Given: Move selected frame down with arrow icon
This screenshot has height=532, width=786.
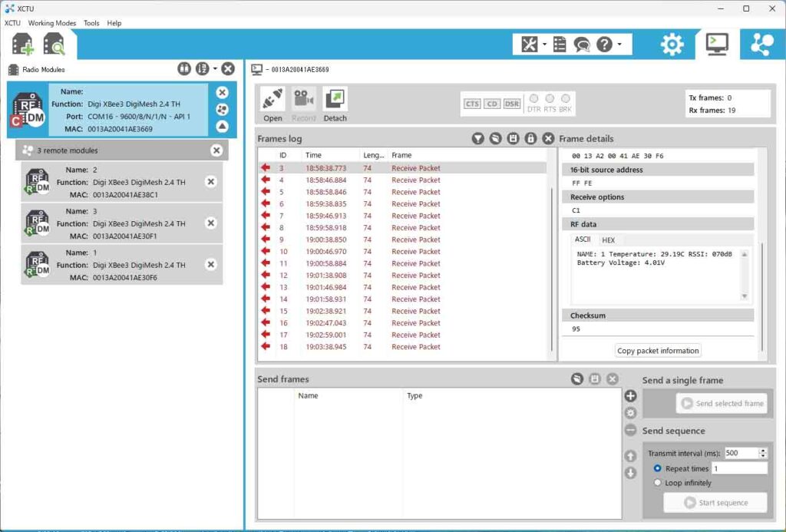Looking at the screenshot, I should click(x=631, y=473).
